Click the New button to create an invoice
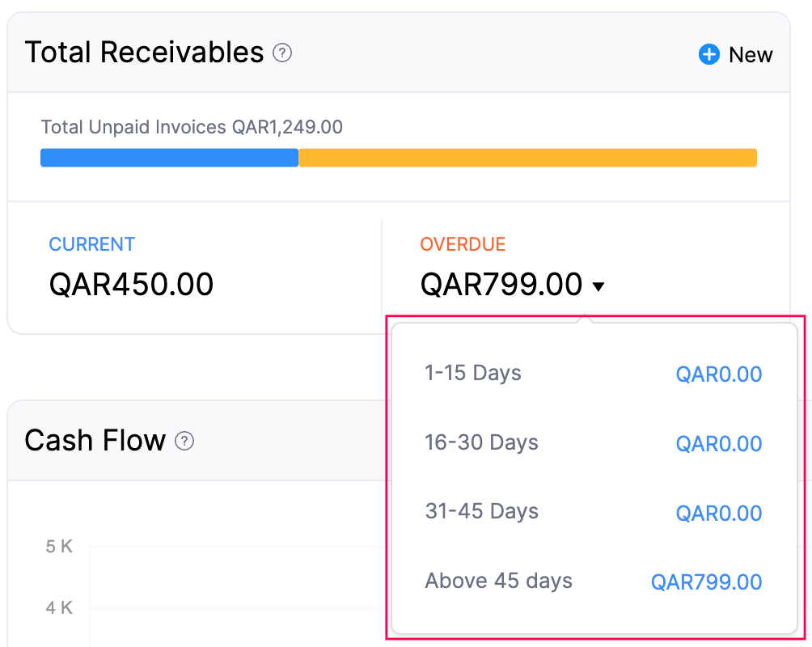The image size is (812, 647). 751,54
